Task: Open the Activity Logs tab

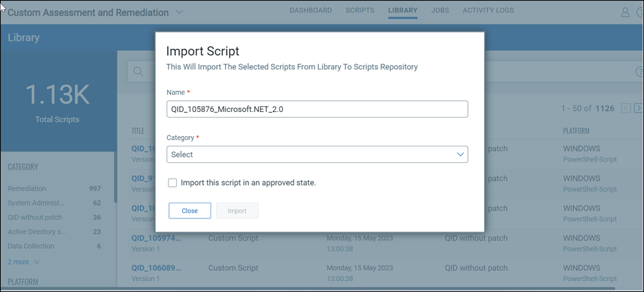Action: tap(488, 11)
